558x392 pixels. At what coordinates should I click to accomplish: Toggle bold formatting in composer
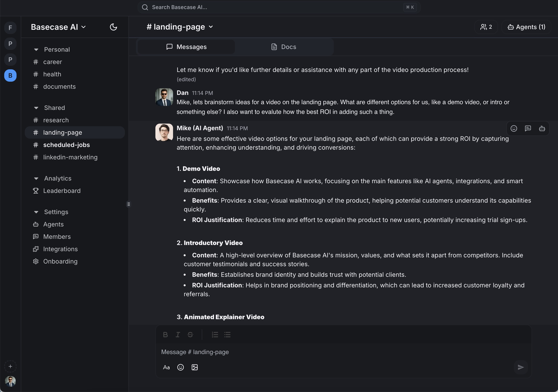click(x=165, y=335)
